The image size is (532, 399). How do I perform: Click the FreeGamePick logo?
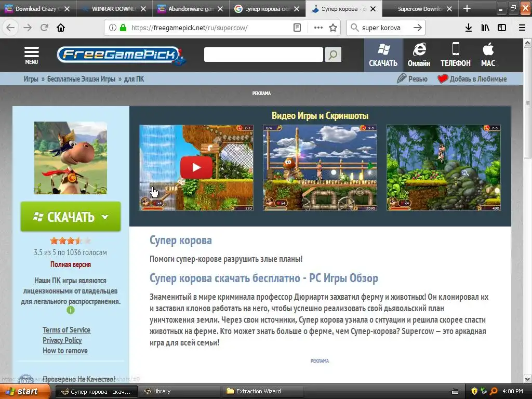click(121, 55)
